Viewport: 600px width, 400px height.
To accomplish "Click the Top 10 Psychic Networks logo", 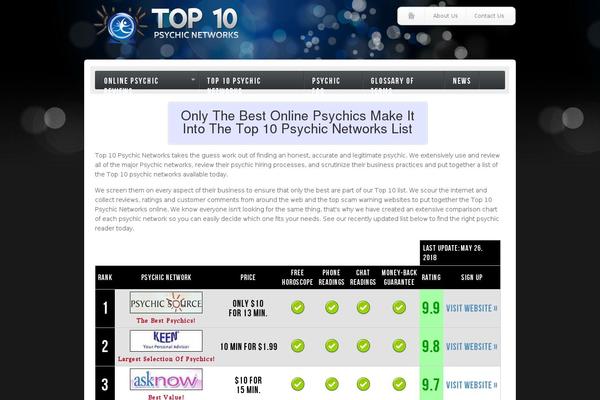I will coord(167,24).
